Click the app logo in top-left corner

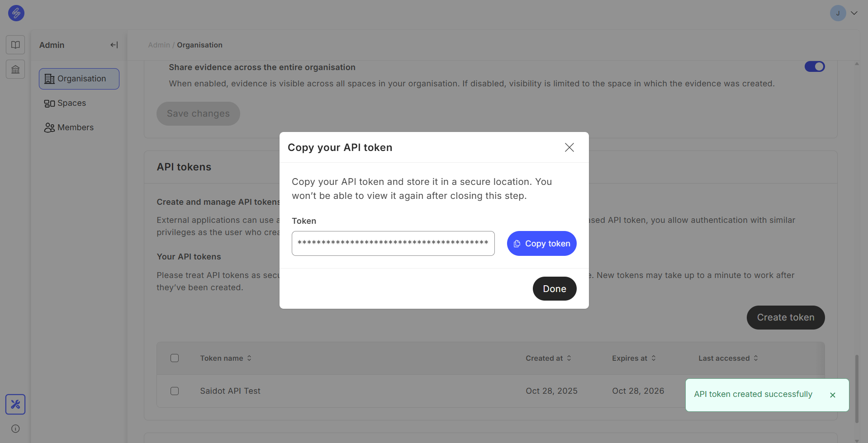[x=16, y=13]
